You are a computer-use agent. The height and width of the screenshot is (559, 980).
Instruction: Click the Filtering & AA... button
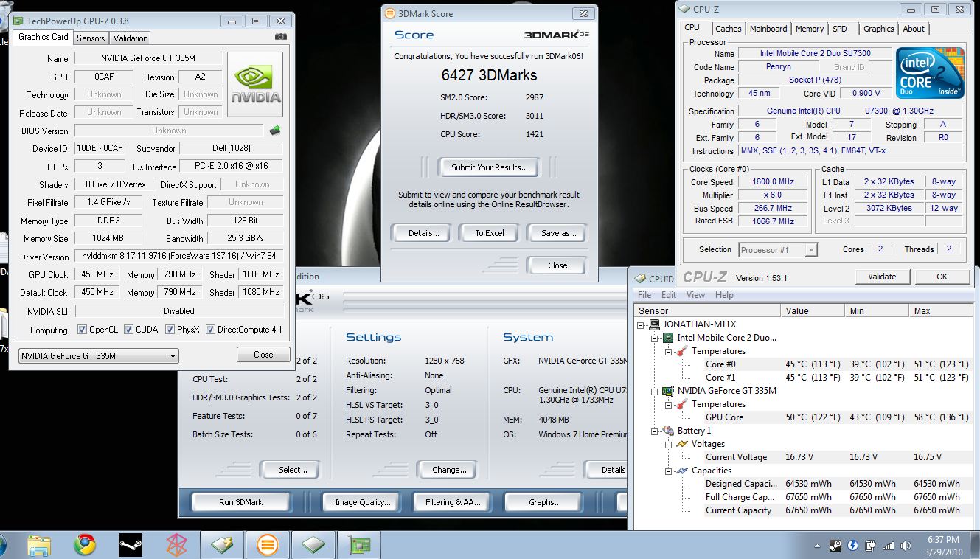(x=453, y=502)
